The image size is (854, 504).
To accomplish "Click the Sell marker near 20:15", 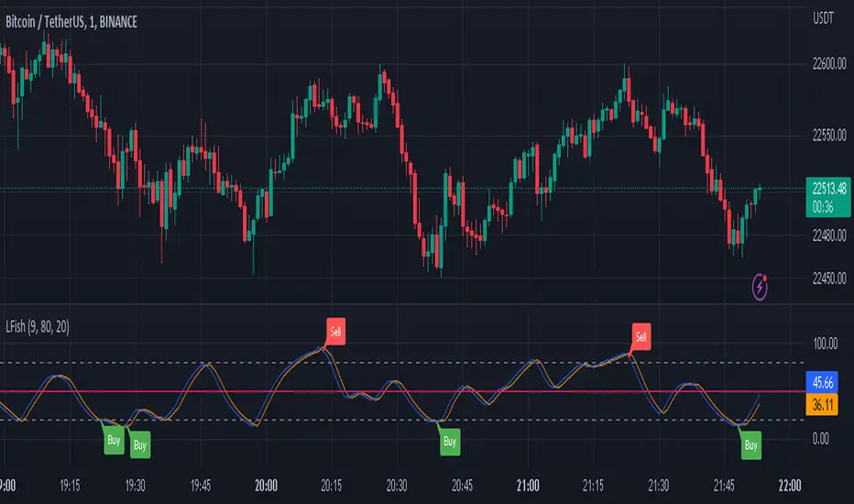I will click(335, 332).
